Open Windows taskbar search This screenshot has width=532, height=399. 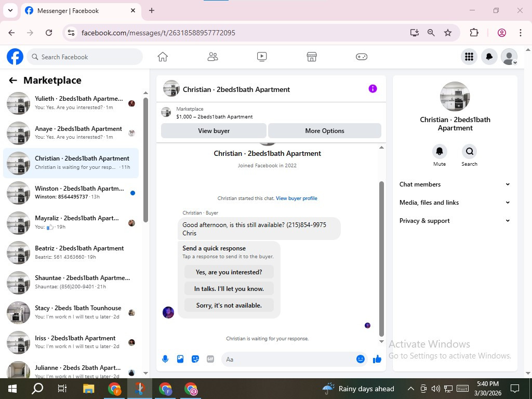pos(37,389)
